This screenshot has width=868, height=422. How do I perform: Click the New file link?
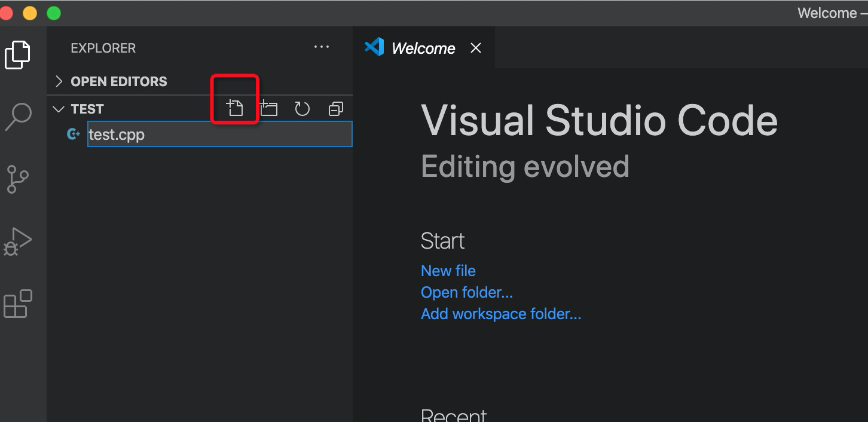(x=448, y=271)
